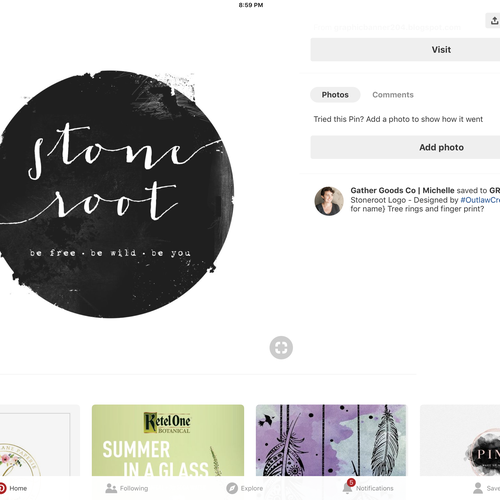Open the Explore compass icon
Screen dimensions: 500x500
tap(232, 488)
